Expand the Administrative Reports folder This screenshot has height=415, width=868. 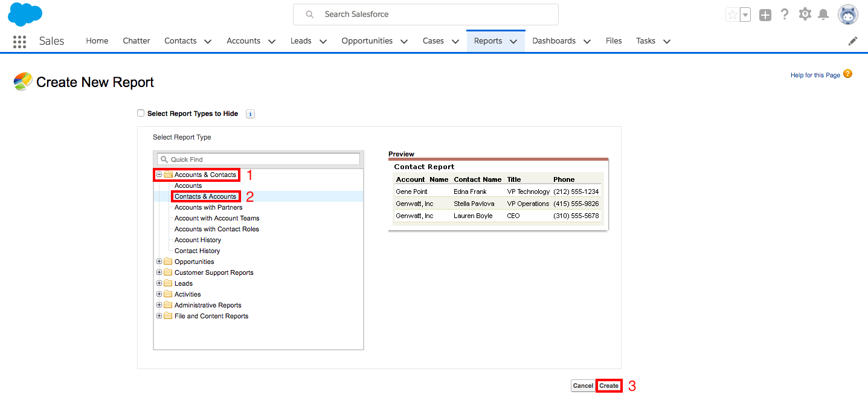click(159, 305)
